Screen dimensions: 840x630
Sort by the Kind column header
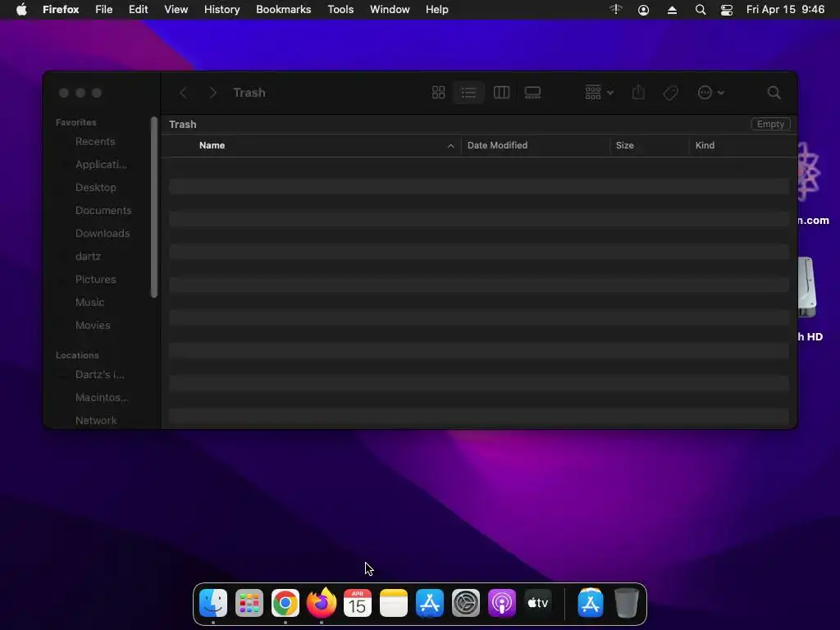705,145
